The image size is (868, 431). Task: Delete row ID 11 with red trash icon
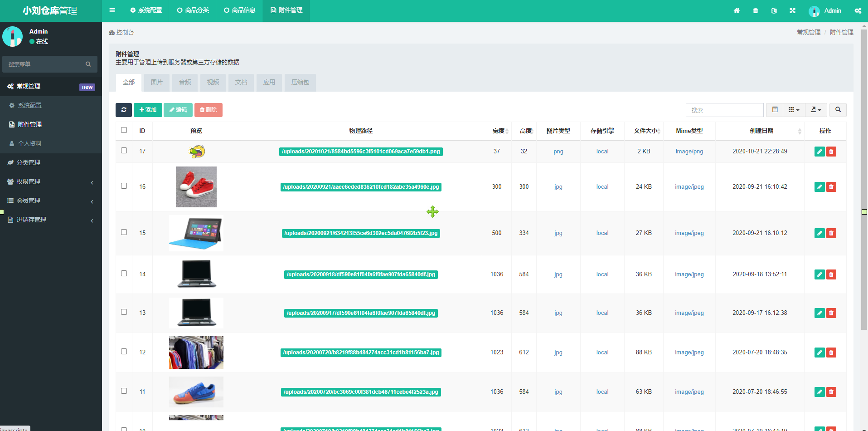click(x=831, y=392)
